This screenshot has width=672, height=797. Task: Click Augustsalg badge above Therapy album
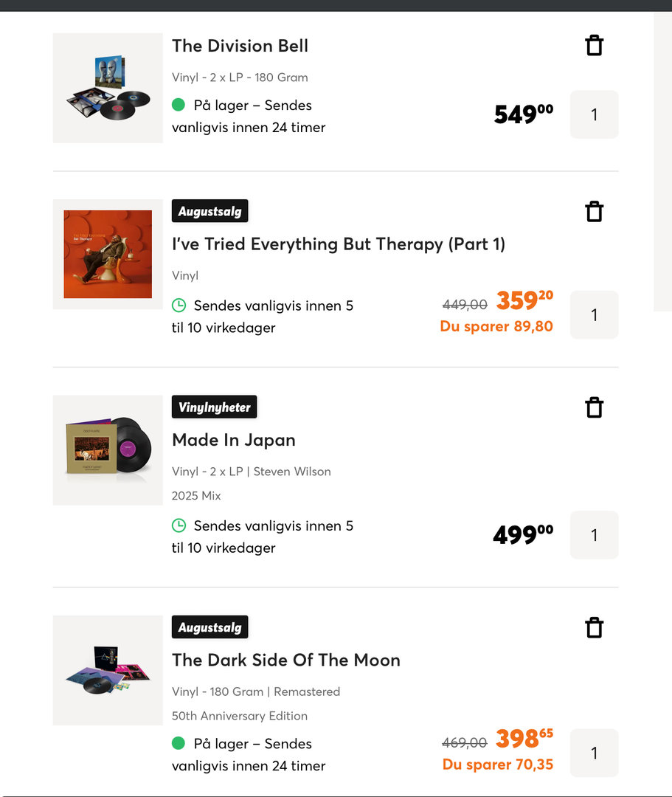pos(209,211)
